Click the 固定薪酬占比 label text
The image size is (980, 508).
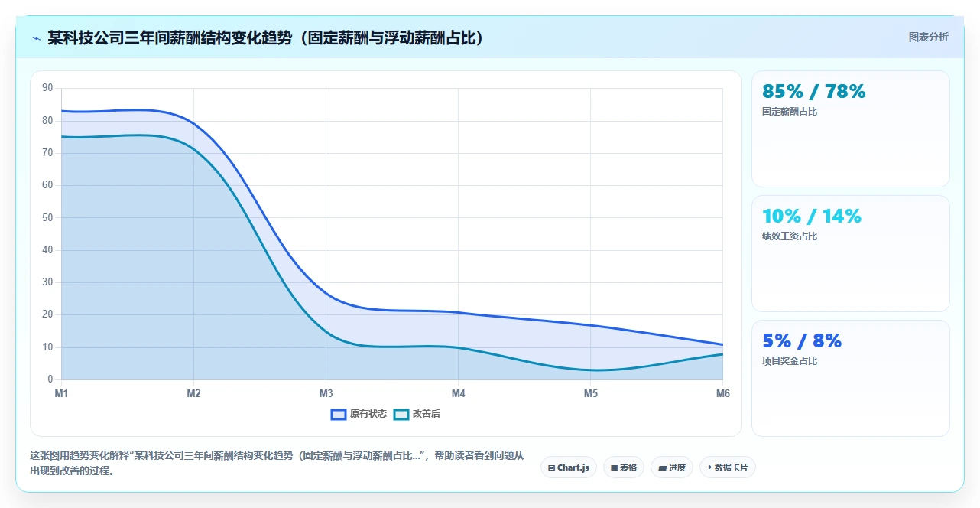[790, 112]
